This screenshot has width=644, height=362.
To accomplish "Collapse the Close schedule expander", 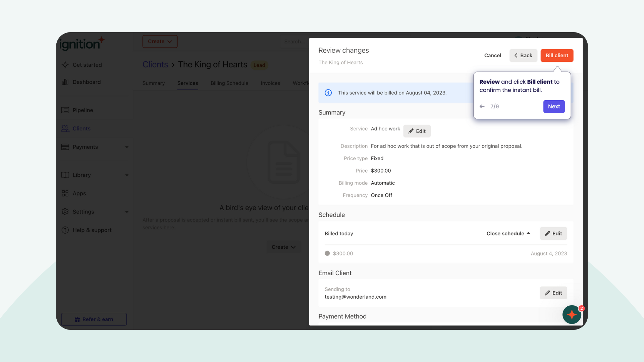I will tap(508, 234).
